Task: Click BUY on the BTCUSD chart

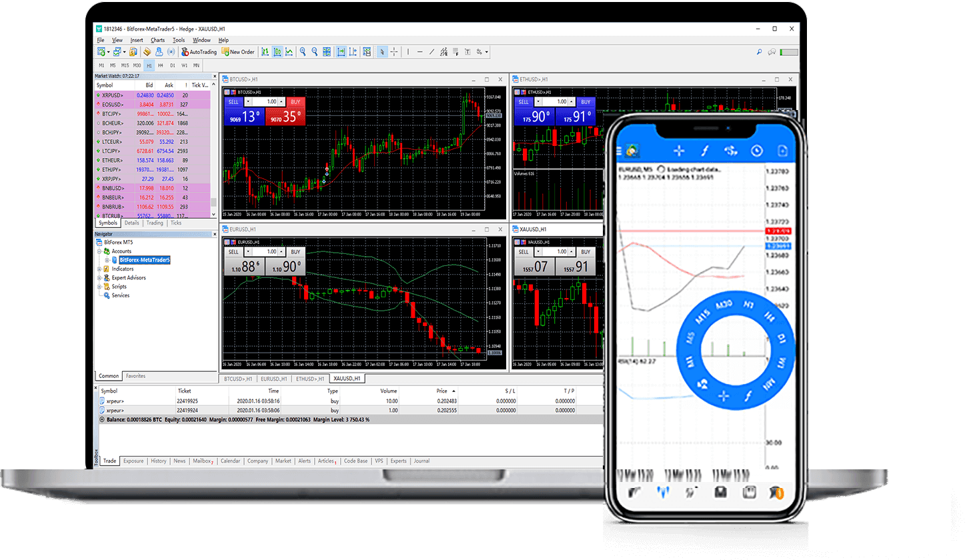Action: pos(295,102)
